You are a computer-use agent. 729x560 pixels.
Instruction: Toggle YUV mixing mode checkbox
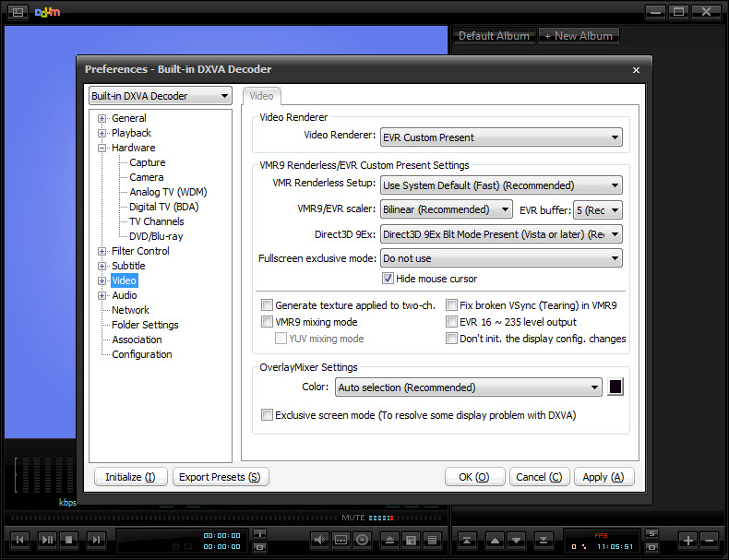point(281,339)
